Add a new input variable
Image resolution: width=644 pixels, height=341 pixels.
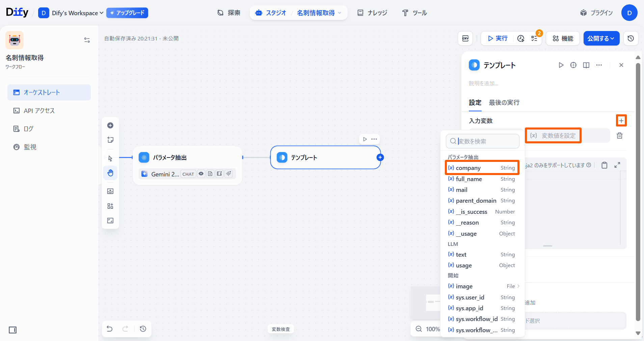(x=621, y=121)
